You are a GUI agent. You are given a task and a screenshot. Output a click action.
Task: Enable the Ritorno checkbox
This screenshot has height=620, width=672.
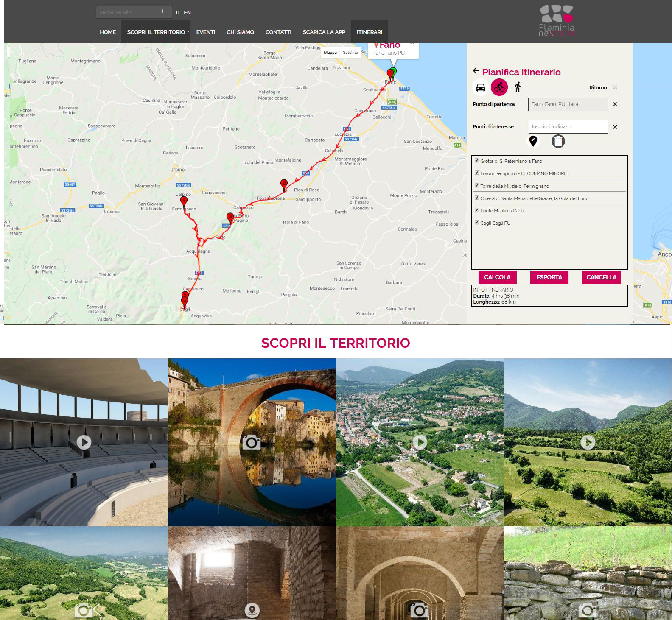[x=615, y=87]
